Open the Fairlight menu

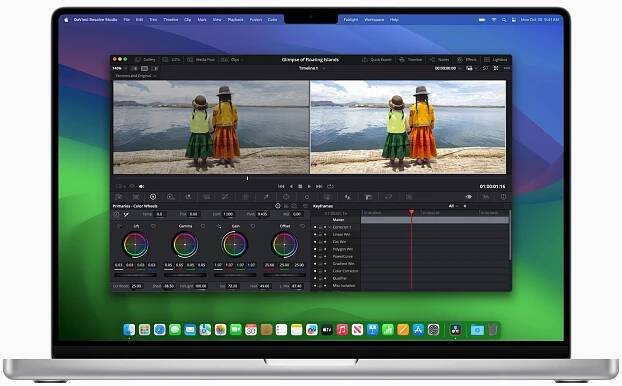coord(350,19)
